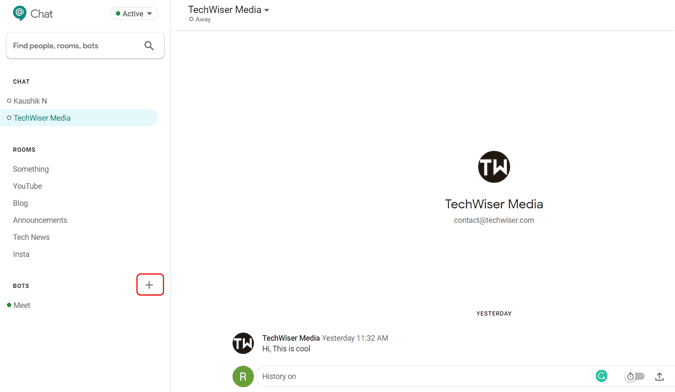The height and width of the screenshot is (392, 675).
Task: Click the TechWiser Media sender name in message
Action: 291,338
